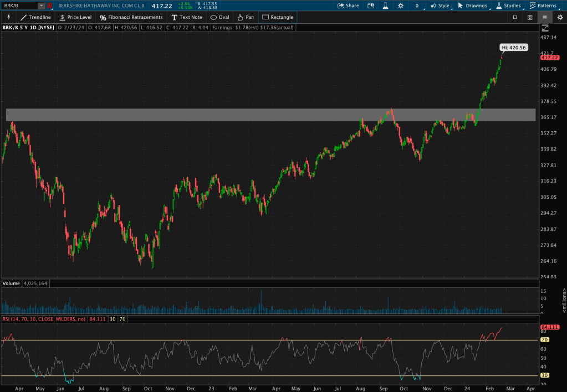Open the BRK/B symbol dropdown arrow

tap(41, 6)
